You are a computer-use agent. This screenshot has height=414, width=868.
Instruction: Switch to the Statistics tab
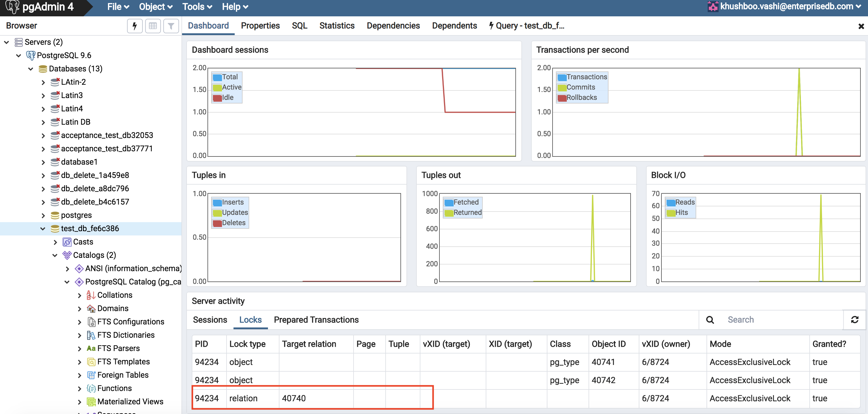point(337,26)
